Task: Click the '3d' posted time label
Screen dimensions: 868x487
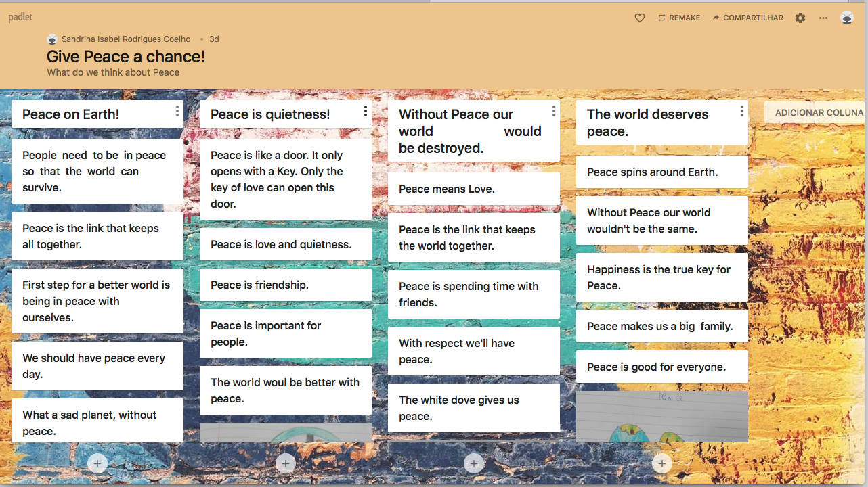Action: coord(214,39)
